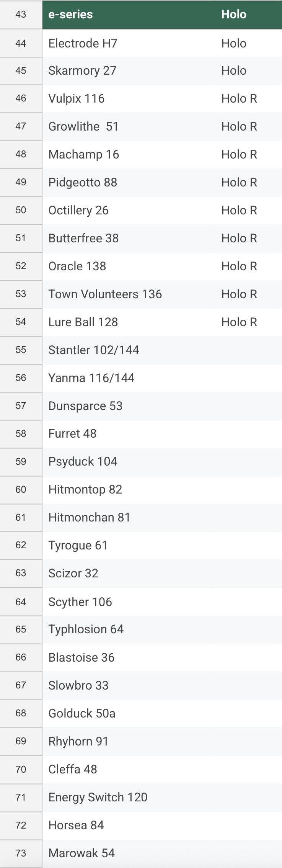This screenshot has width=282, height=868.
Task: Click Holo R cell next to Lure Ball 128
Action: (249, 322)
